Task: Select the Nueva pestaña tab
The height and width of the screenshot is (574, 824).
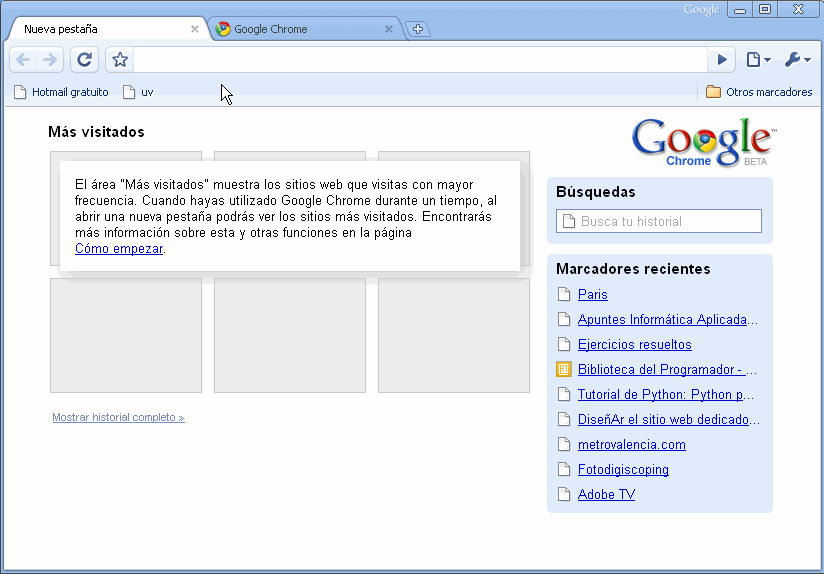Action: (x=108, y=29)
